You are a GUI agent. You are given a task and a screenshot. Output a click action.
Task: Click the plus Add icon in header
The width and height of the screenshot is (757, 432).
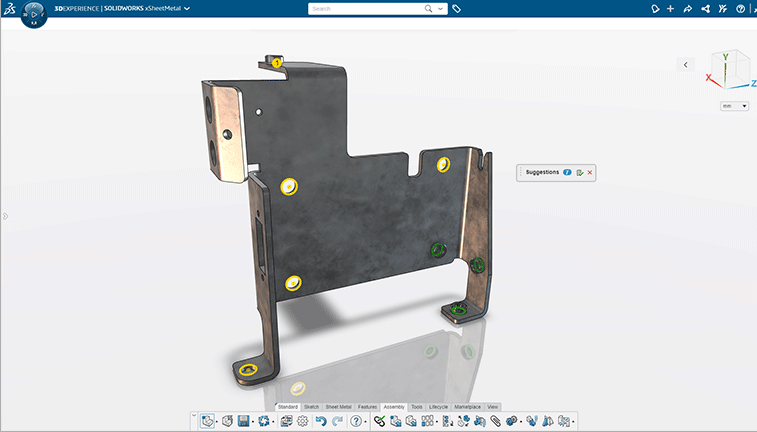coord(670,8)
